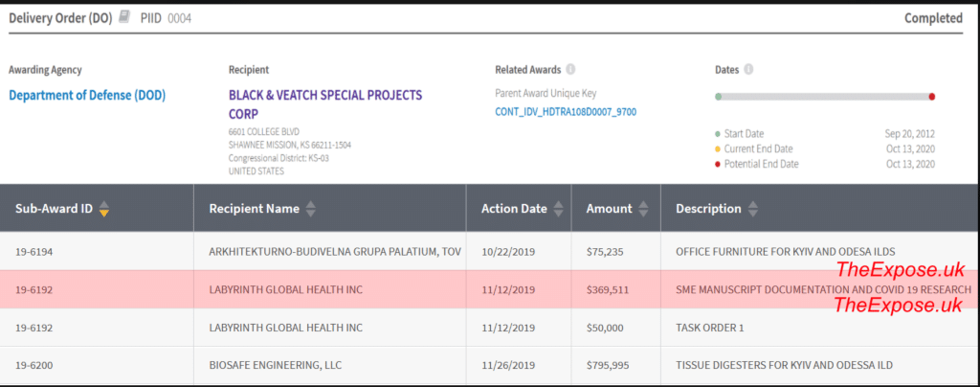Click sub-award ID 19-6194
Screen dimensions: 980x387
click(x=33, y=252)
